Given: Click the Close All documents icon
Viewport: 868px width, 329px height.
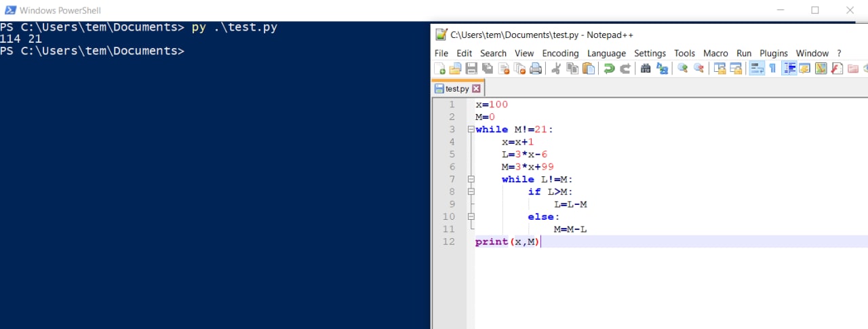Looking at the screenshot, I should pyautogui.click(x=519, y=68).
